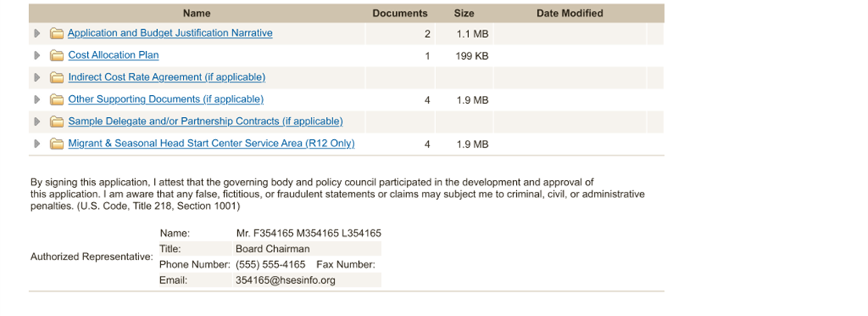868x316 pixels.
Task: Click the Cost Allocation Plan folder icon
Action: (57, 56)
